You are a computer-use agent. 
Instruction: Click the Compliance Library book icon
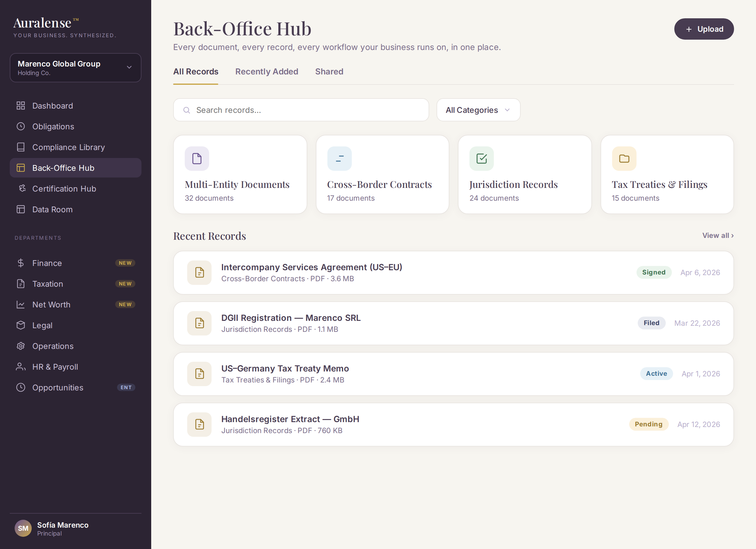coord(21,147)
